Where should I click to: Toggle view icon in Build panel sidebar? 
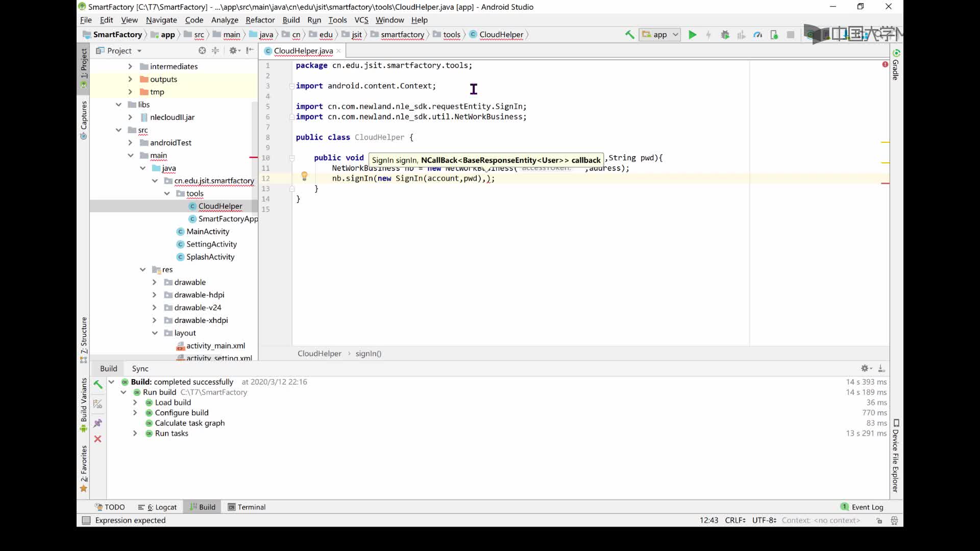(97, 404)
